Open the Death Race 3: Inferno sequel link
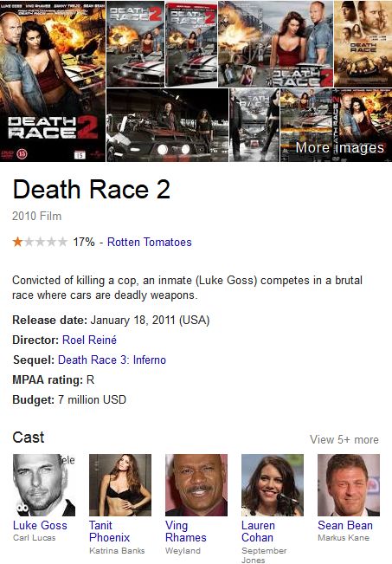The height and width of the screenshot is (564, 392). [112, 360]
